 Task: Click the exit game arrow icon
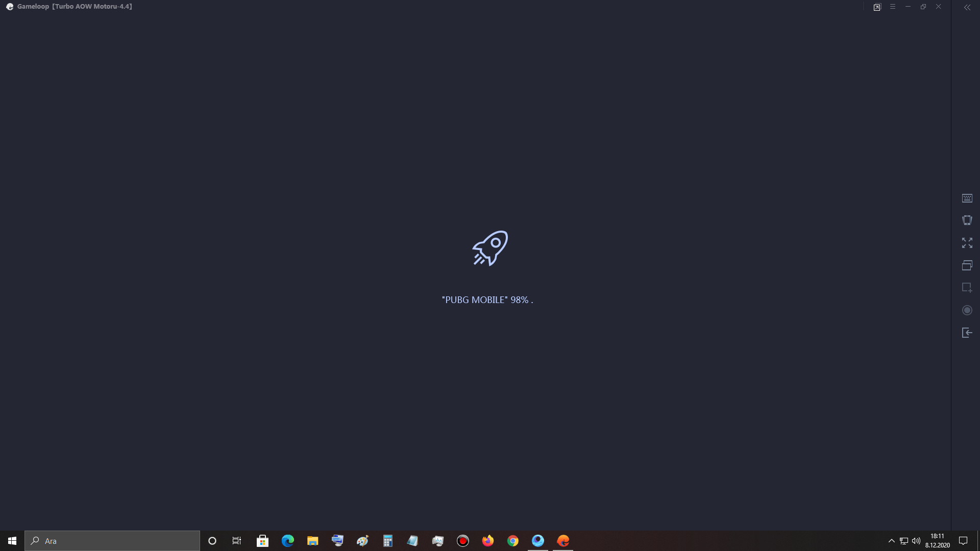pyautogui.click(x=967, y=333)
